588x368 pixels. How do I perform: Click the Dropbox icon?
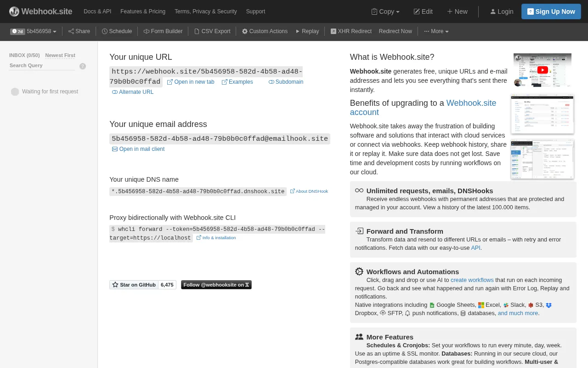(548, 305)
